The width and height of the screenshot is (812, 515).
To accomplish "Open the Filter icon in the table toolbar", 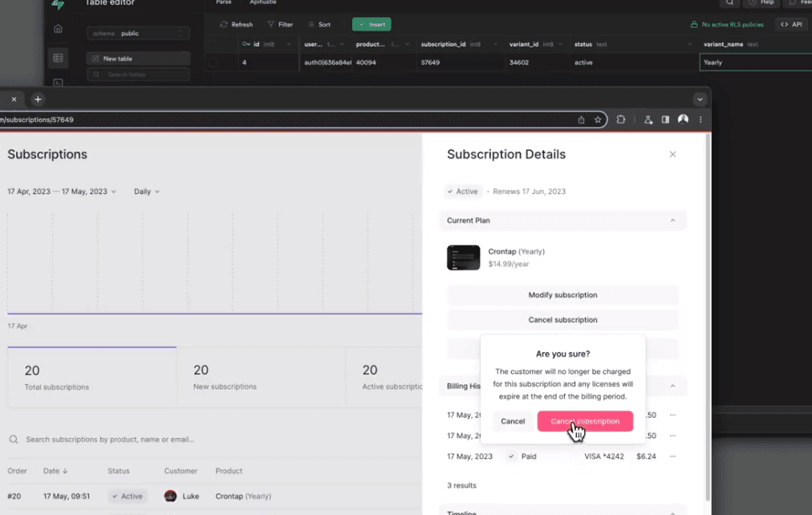I will 270,24.
